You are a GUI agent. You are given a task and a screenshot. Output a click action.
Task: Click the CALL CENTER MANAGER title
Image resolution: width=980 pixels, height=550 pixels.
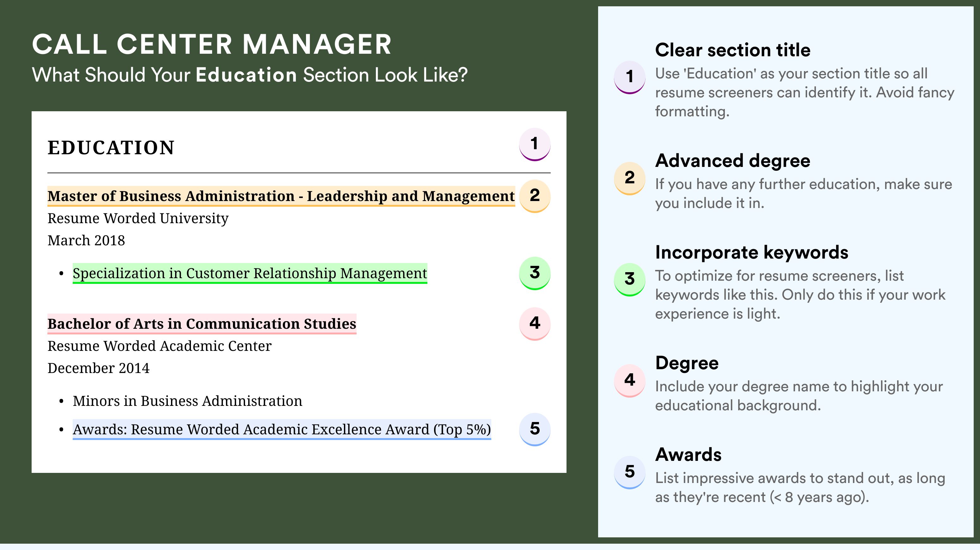coord(212,45)
